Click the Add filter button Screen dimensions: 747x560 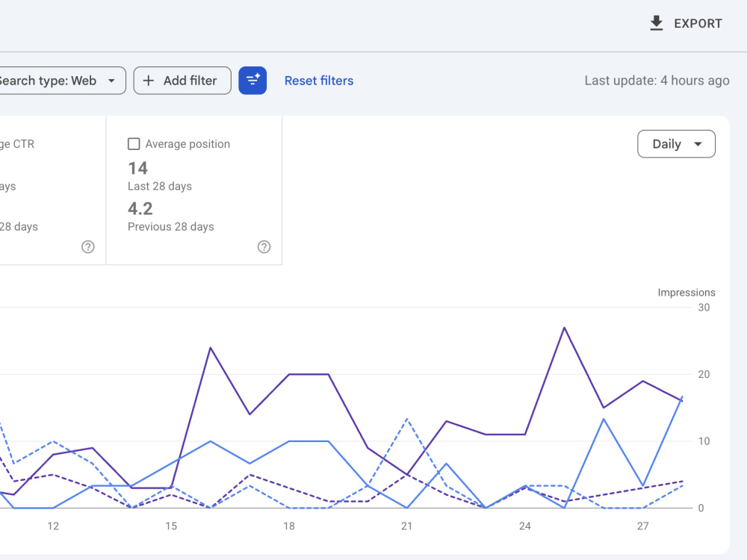(182, 81)
